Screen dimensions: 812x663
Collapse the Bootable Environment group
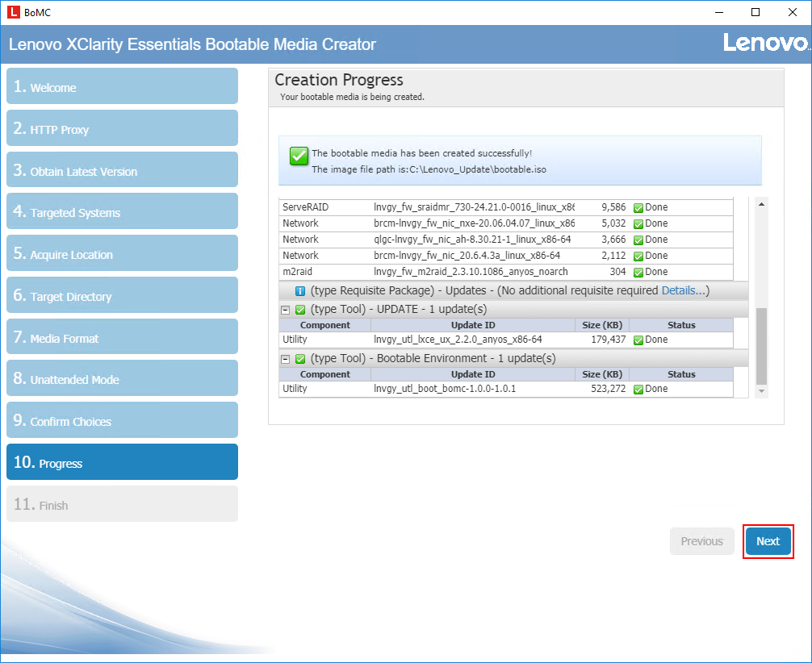tap(285, 359)
